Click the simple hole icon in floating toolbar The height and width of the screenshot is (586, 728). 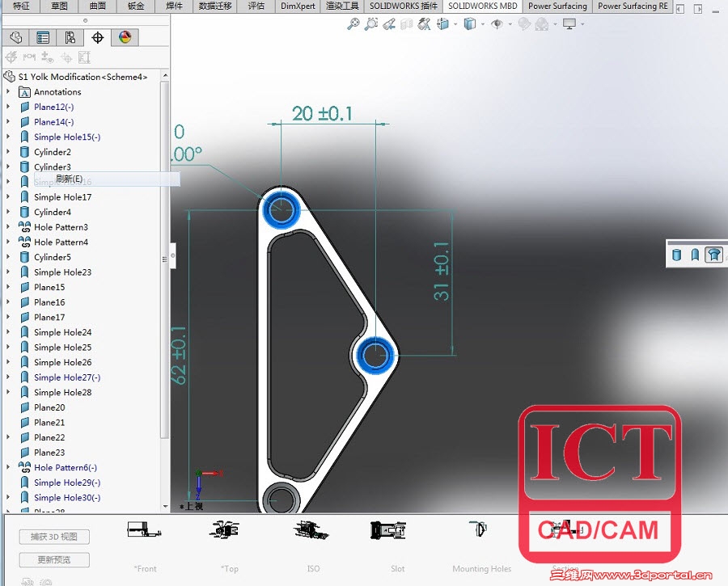[695, 255]
